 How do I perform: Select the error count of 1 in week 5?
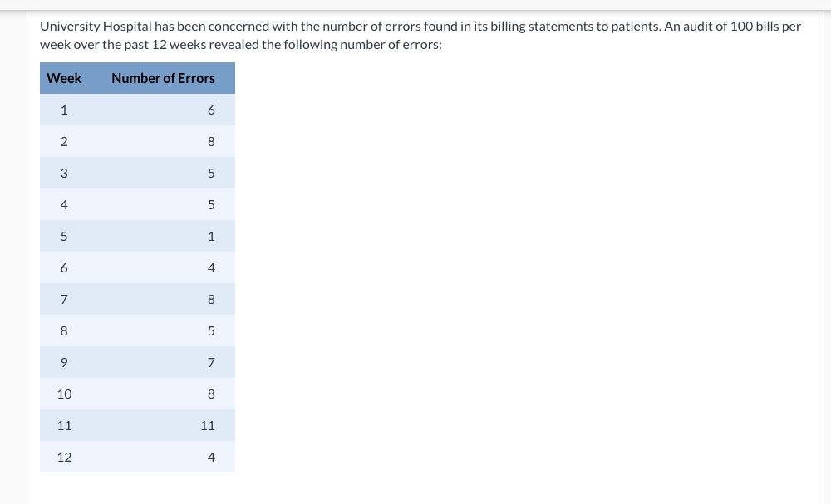click(x=211, y=236)
